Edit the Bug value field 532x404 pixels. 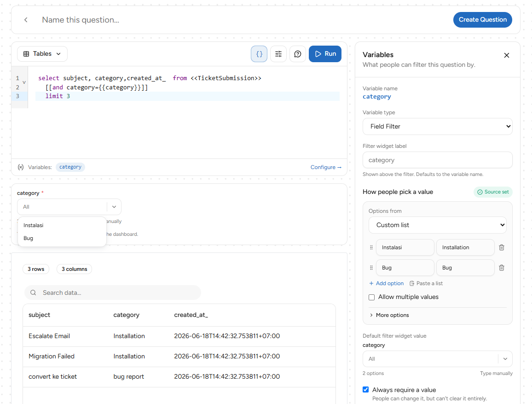click(x=405, y=268)
